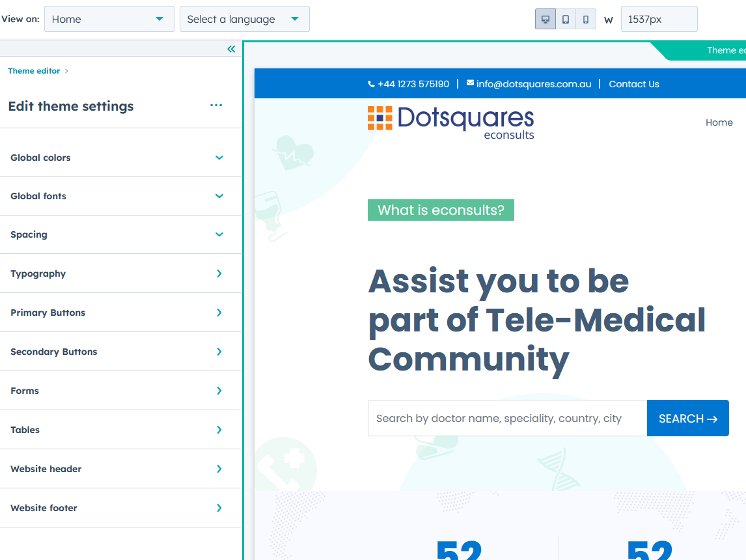Open Website header settings
Screen dimensions: 746x560
[x=120, y=469]
